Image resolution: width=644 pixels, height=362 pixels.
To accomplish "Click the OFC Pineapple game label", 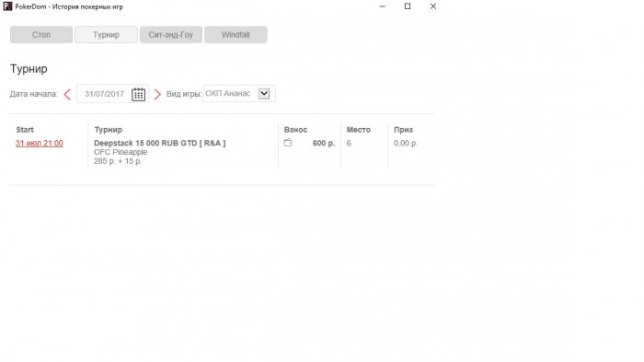I will 121,152.
